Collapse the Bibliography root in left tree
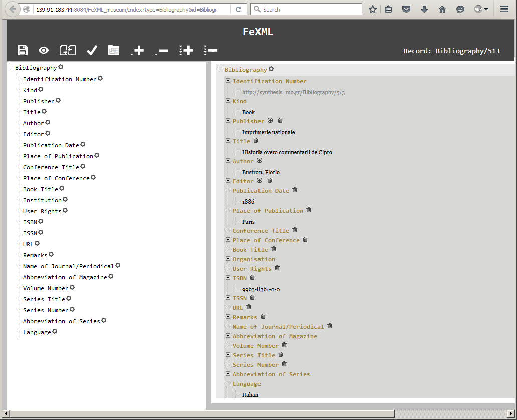Viewport: 517px width, 420px height. 11,67
